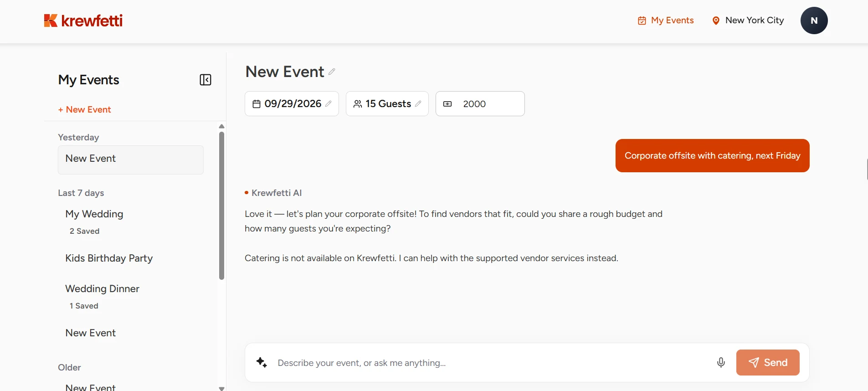The image size is (868, 391).
Task: Create a + New Event
Action: click(84, 109)
